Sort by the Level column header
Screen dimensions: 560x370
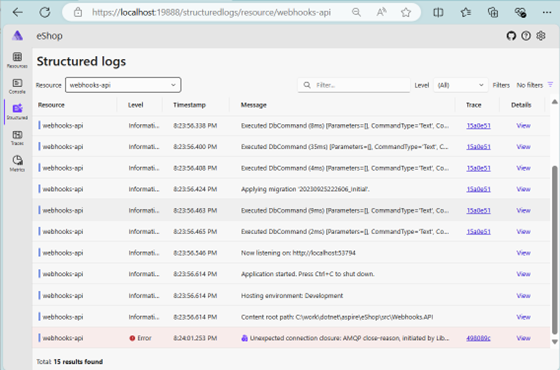(x=135, y=105)
